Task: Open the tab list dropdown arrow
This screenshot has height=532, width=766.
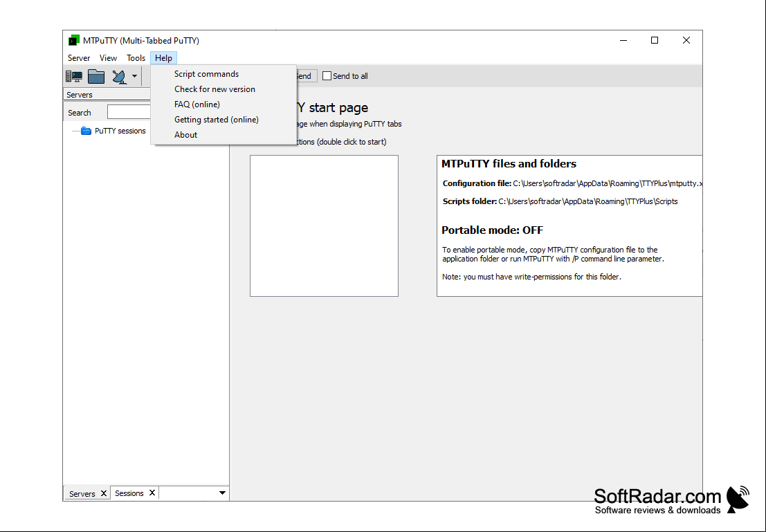Action: coord(222,493)
